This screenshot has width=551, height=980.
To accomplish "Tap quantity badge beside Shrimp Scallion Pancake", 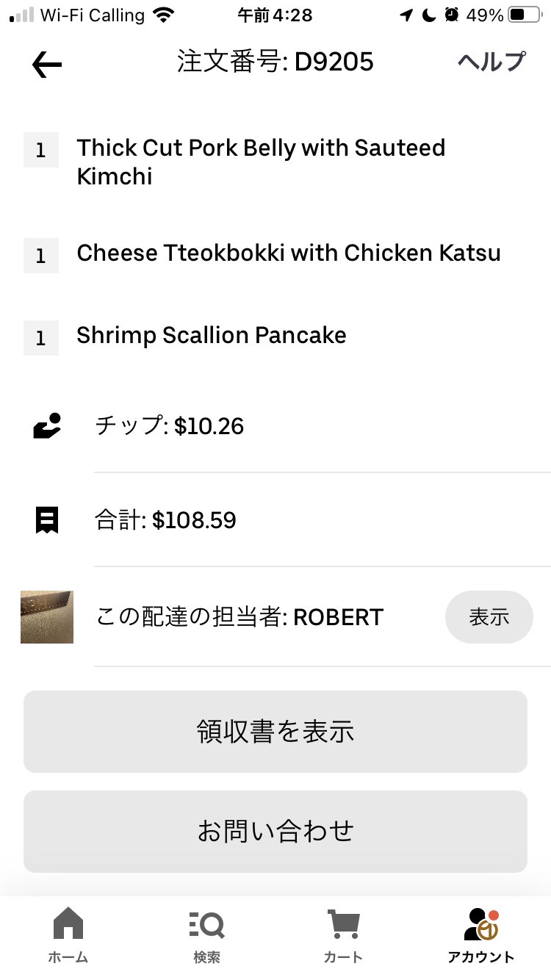I will tap(41, 337).
